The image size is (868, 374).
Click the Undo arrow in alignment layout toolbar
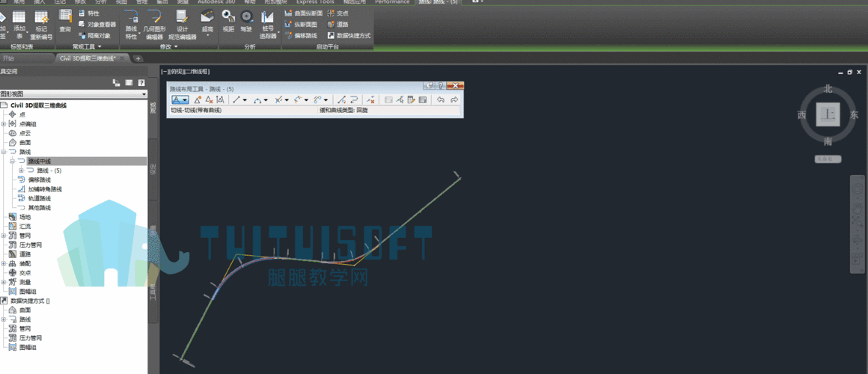point(441,99)
